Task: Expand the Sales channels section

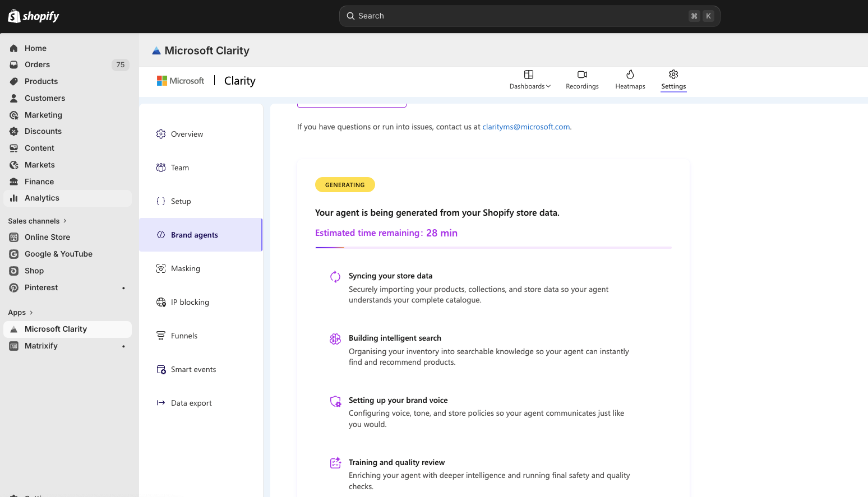Action: click(x=37, y=221)
